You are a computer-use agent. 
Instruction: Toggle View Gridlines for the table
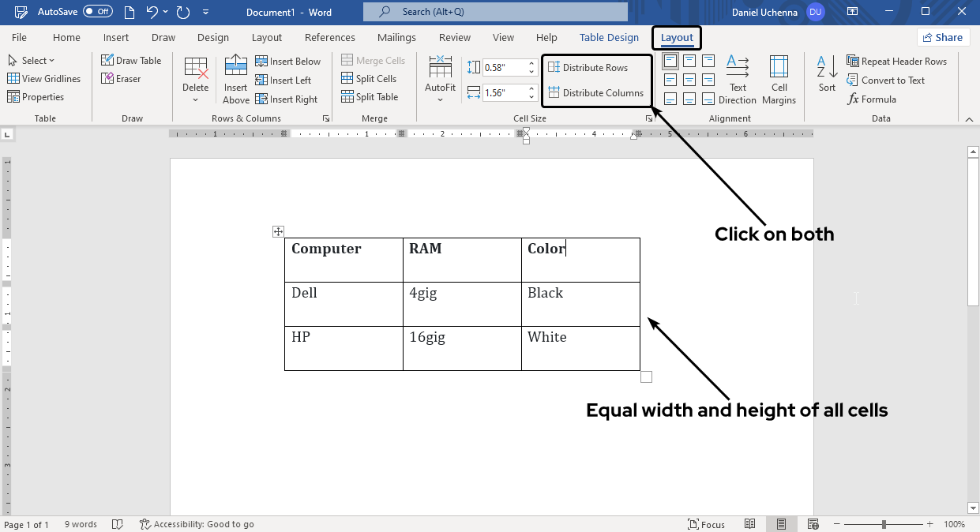click(44, 79)
